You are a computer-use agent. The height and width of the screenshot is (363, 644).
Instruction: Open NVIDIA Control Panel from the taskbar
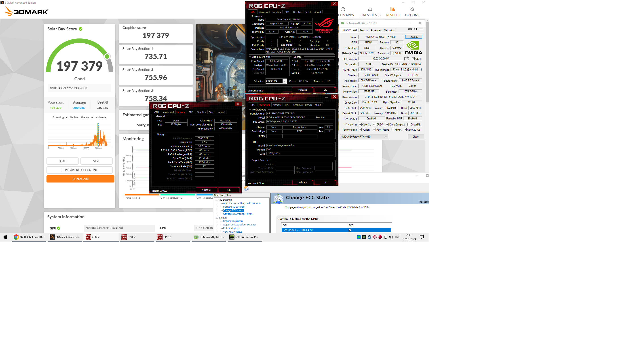245,237
